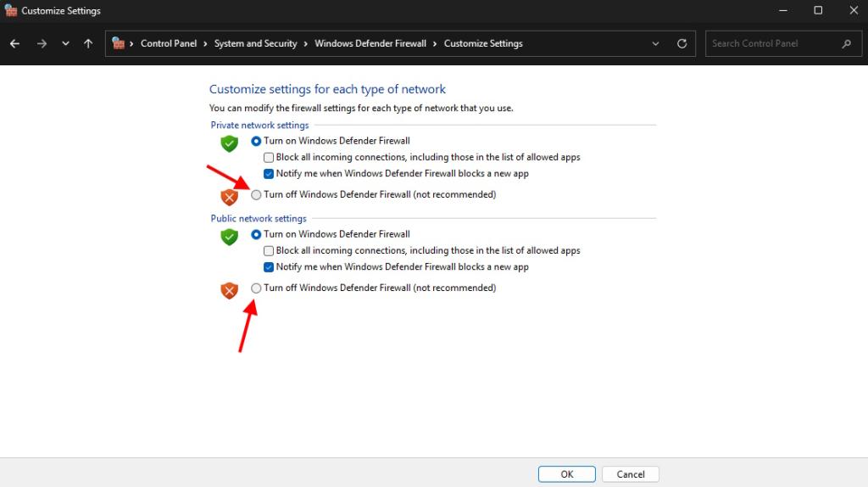Go up one level with Up arrow
Viewport: 868px width, 487px height.
(x=88, y=43)
